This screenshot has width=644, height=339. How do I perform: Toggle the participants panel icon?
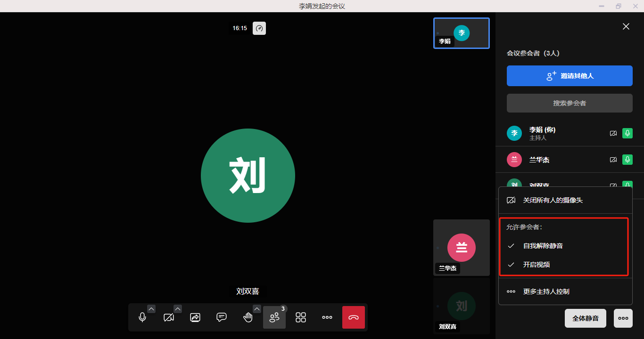(x=274, y=317)
